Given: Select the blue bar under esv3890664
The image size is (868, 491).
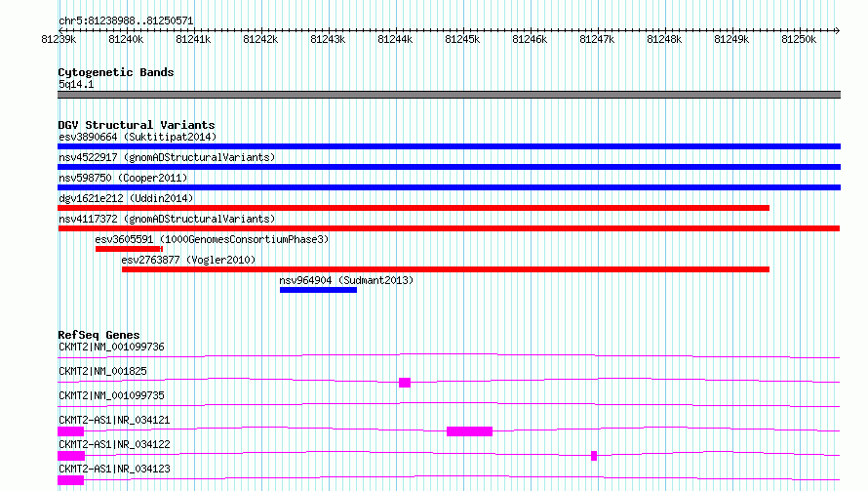Looking at the screenshot, I should coord(449,146).
